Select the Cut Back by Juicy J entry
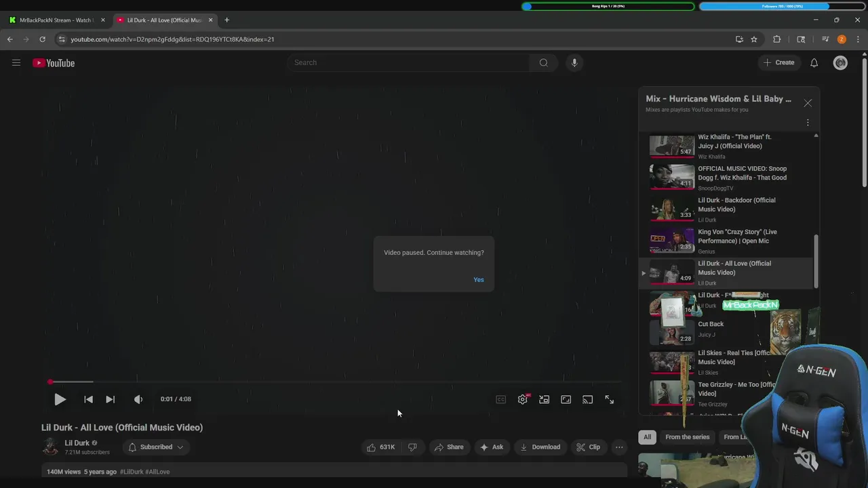 pyautogui.click(x=712, y=329)
